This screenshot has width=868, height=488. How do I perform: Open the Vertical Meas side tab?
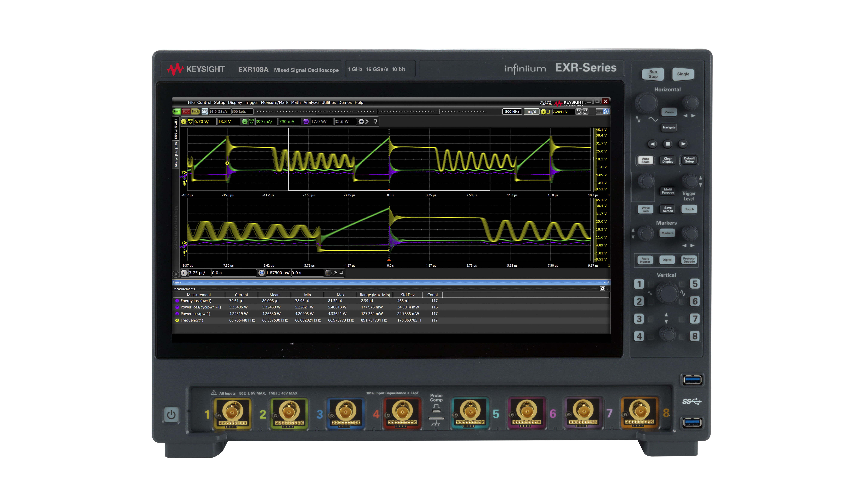click(176, 154)
